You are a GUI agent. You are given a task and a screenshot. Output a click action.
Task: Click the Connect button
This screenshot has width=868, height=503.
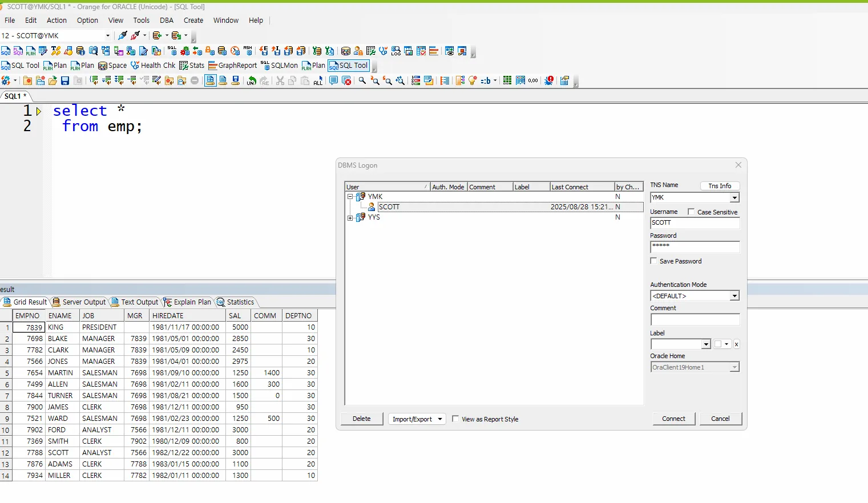tap(673, 419)
